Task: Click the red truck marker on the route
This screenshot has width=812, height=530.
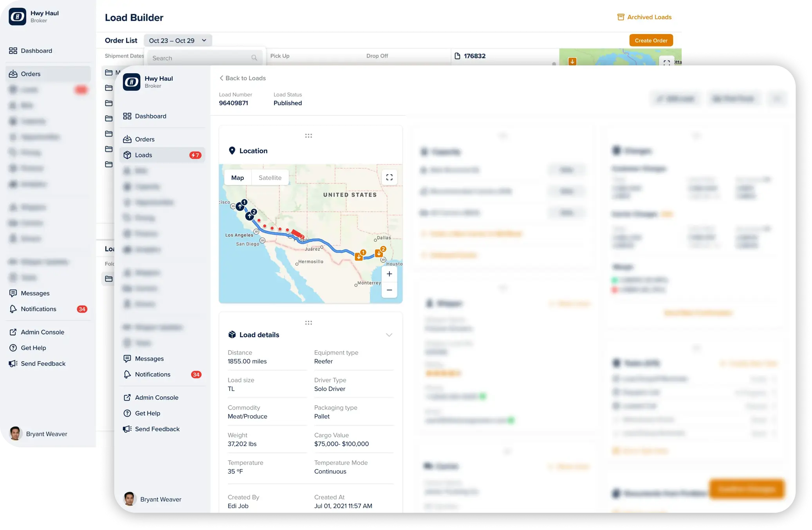Action: coord(297,234)
